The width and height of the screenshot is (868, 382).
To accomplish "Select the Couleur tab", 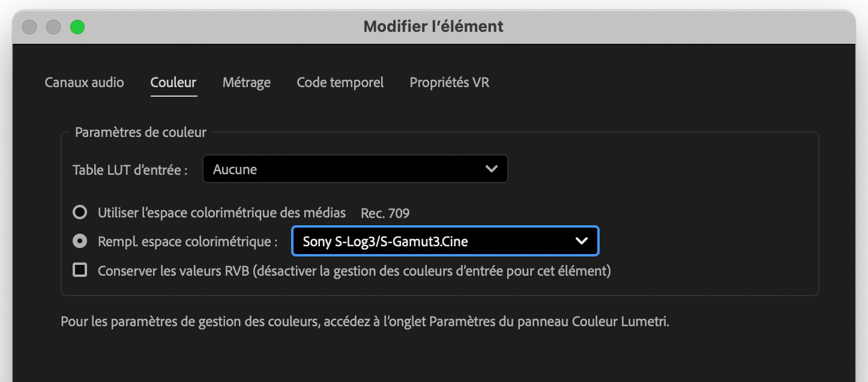I will coord(173,82).
